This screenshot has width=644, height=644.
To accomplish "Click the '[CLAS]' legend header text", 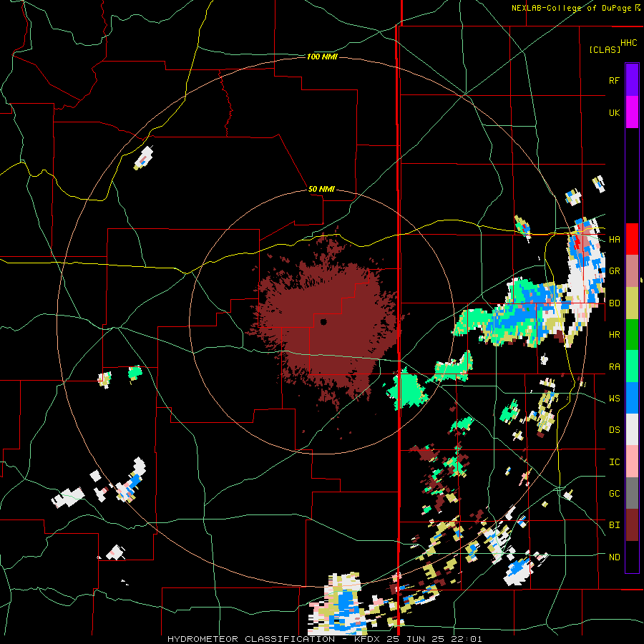I will [605, 49].
